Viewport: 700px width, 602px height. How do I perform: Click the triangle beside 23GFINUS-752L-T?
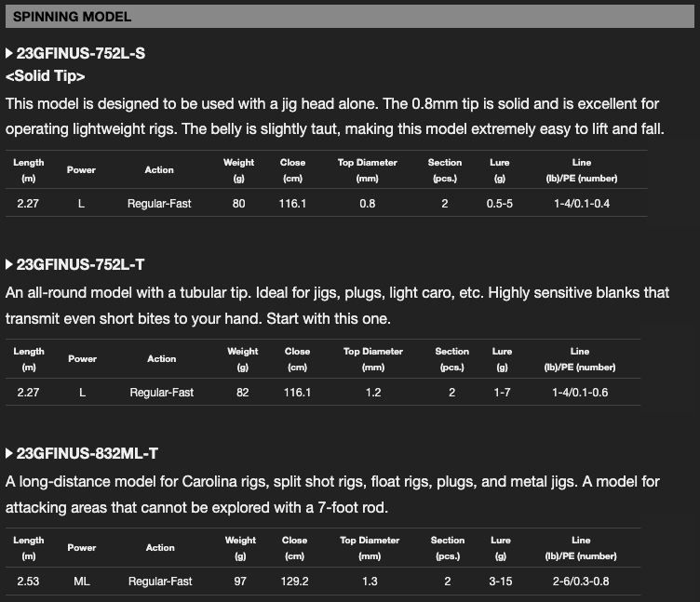pos(9,264)
